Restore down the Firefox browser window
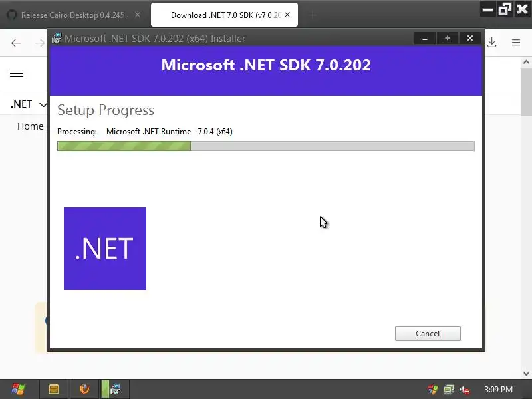This screenshot has width=532, height=399. [x=505, y=9]
